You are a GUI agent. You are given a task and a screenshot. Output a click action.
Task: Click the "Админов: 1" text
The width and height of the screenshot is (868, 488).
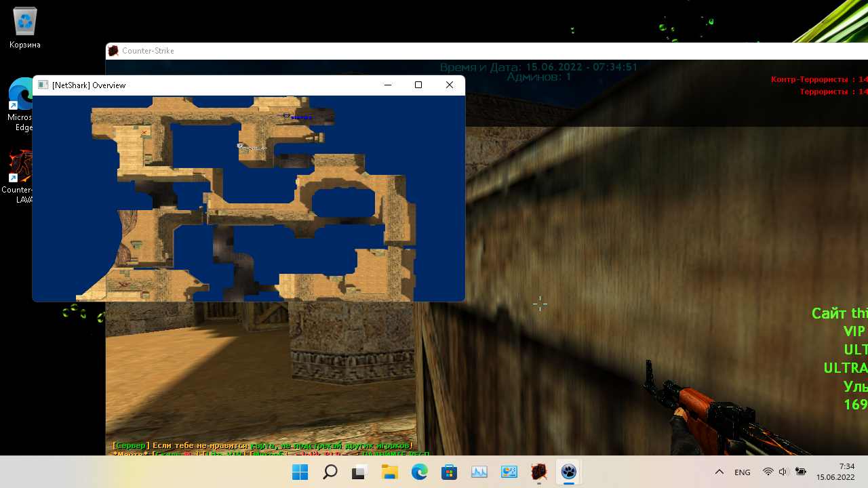[539, 77]
